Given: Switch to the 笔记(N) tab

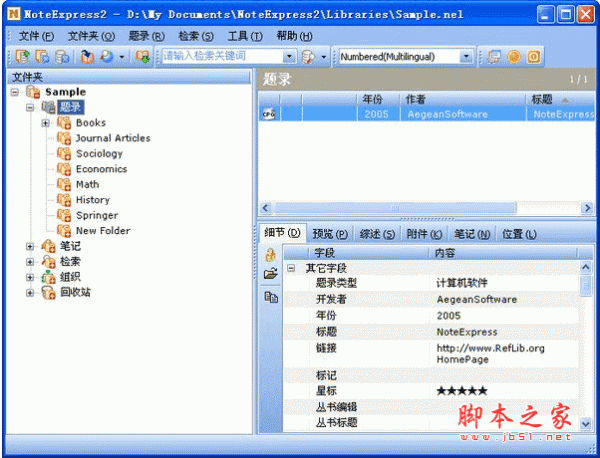Looking at the screenshot, I should pyautogui.click(x=472, y=234).
